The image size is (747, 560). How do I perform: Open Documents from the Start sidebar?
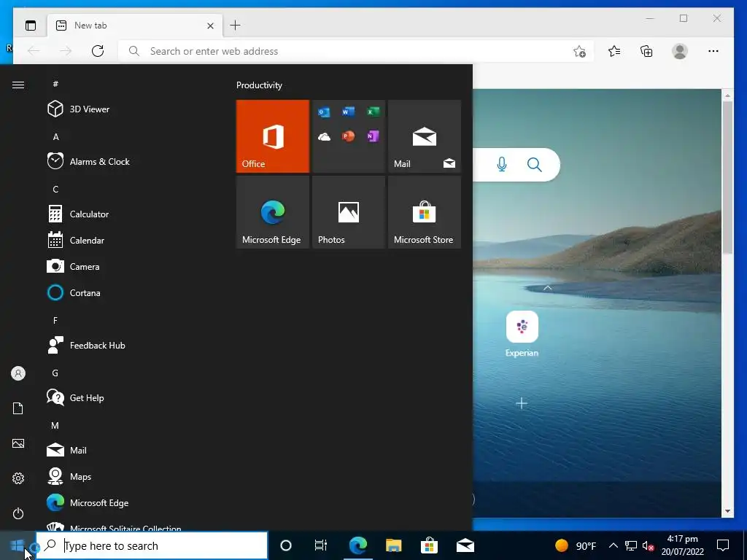(x=18, y=408)
